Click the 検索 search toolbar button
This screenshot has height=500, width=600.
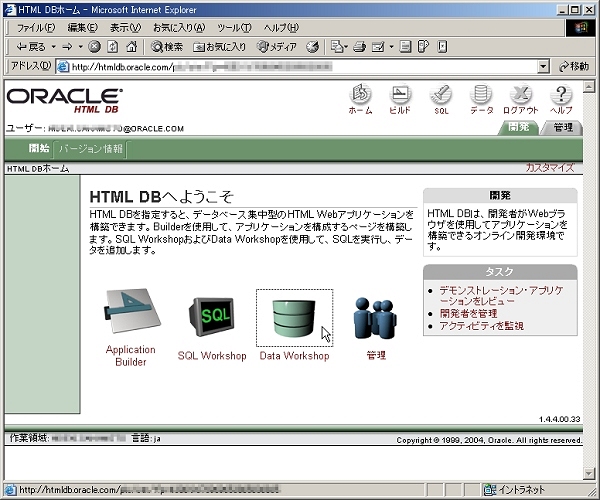click(167, 47)
